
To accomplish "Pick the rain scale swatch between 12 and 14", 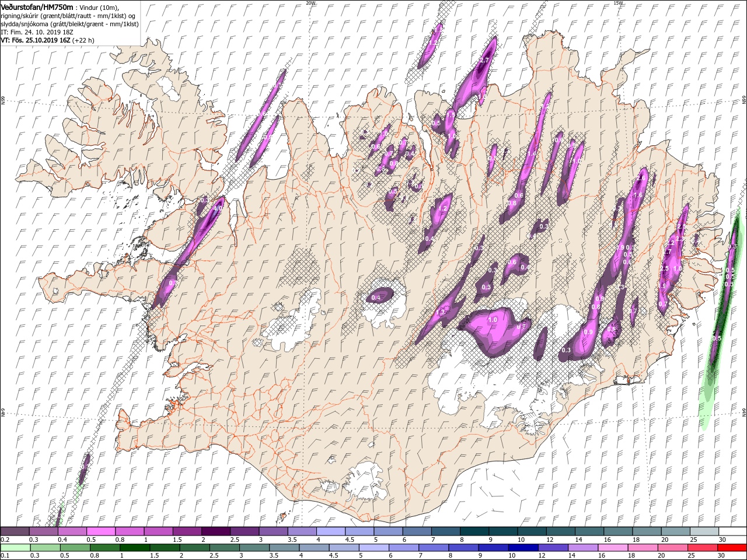I will pos(553,548).
